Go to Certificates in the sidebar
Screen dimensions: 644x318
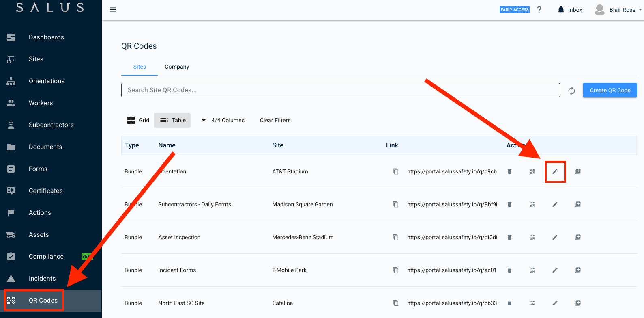(x=45, y=191)
